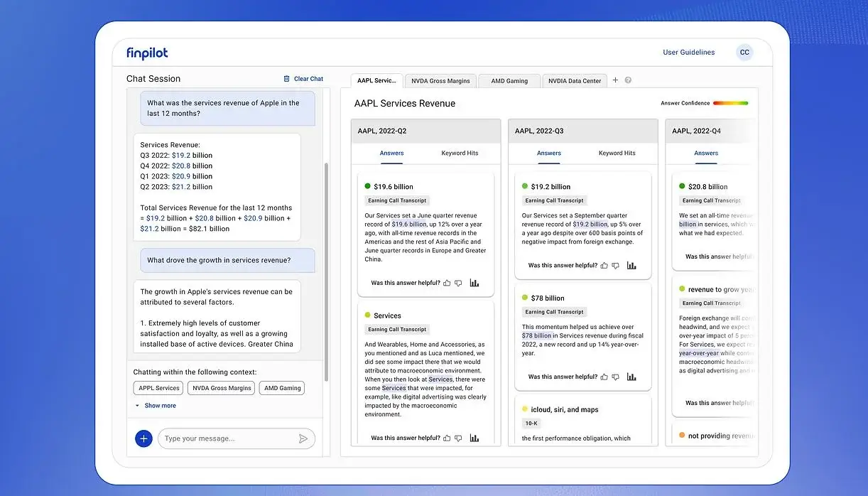Click the NVDA Gross Margins context chip
This screenshot has height=496, width=868.
[x=222, y=388]
